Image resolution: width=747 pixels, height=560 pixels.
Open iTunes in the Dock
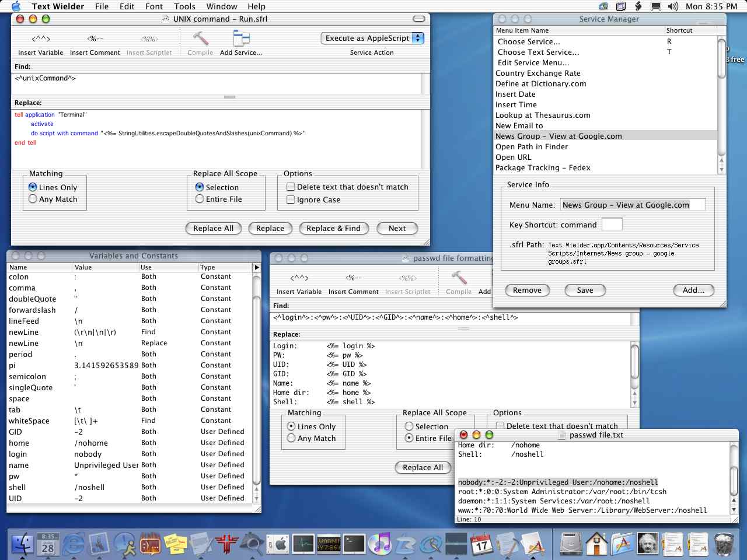pos(381,545)
